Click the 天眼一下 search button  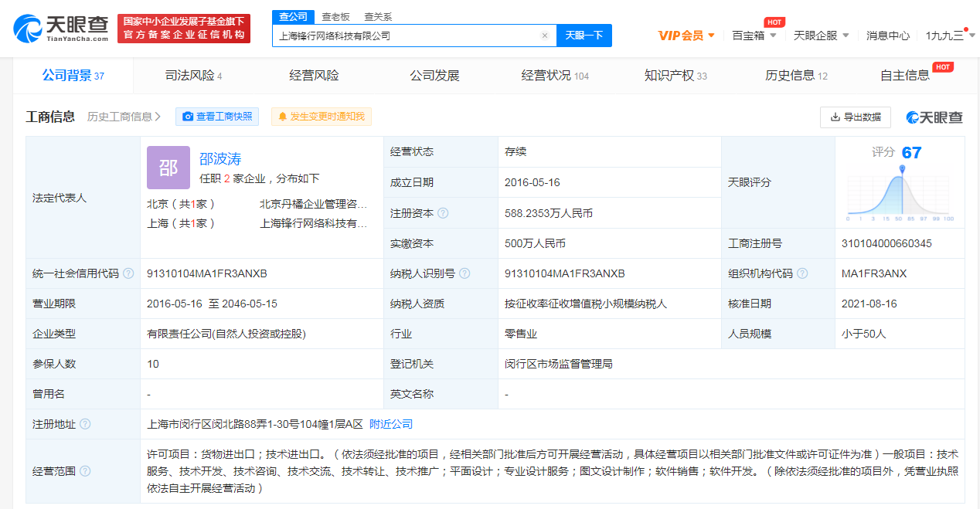click(584, 36)
